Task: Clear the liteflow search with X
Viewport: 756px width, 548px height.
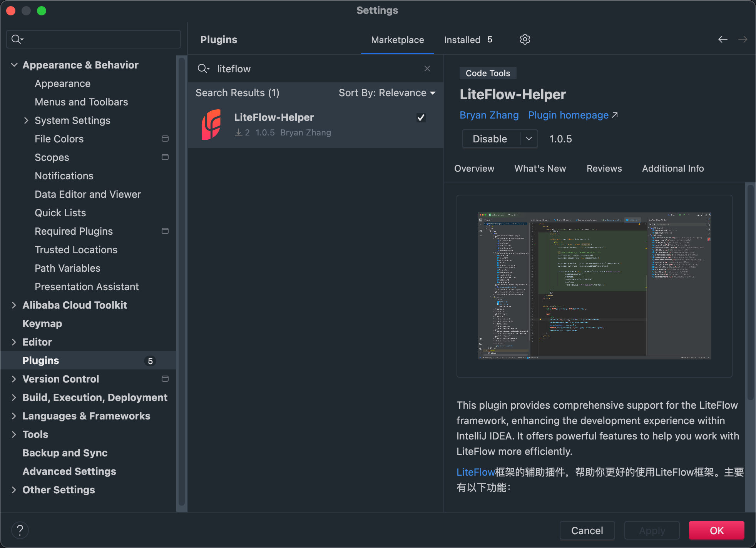Action: [x=427, y=68]
